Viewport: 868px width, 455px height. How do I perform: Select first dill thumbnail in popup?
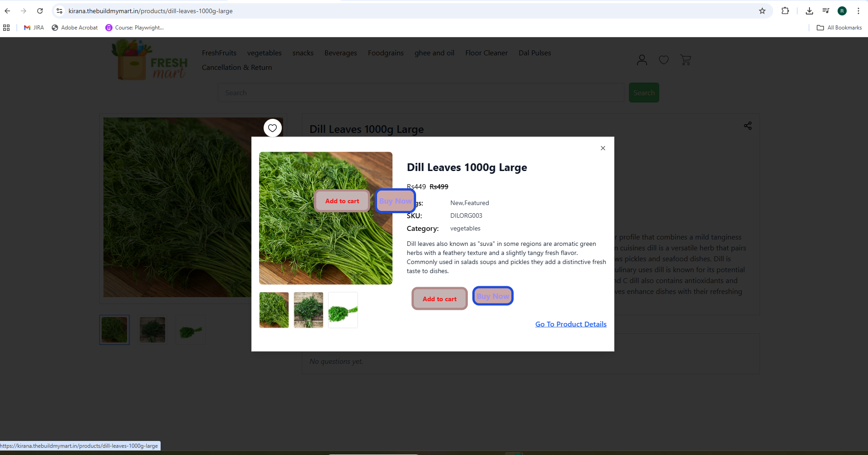coord(274,310)
